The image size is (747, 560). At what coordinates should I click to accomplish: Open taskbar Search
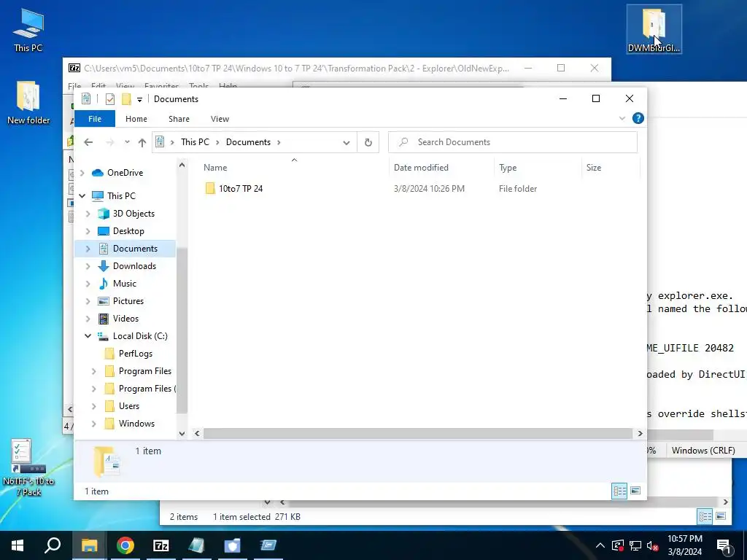click(x=53, y=545)
